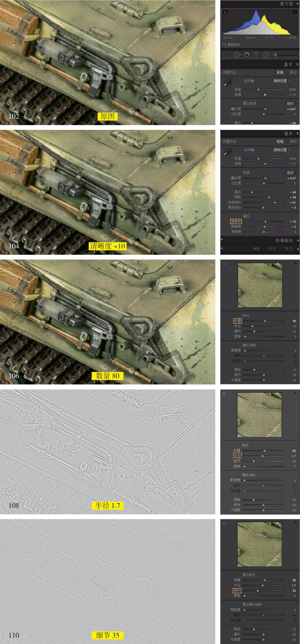Viewport: 300px width, 644px height.
Task: Adjust the 数量 slider in the 半径 1.0 panel
Action: click(263, 321)
